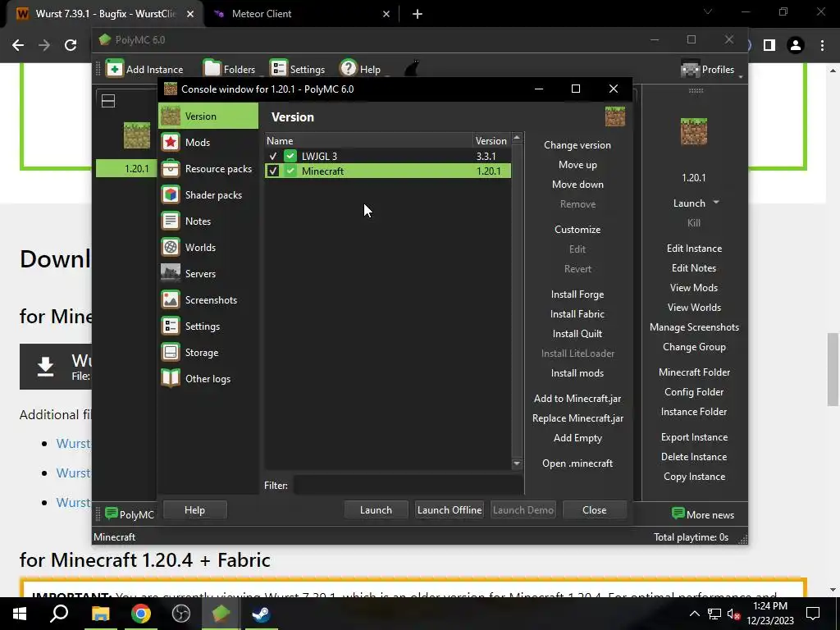840x630 pixels.
Task: Click the console window Close button
Action: coord(595,510)
